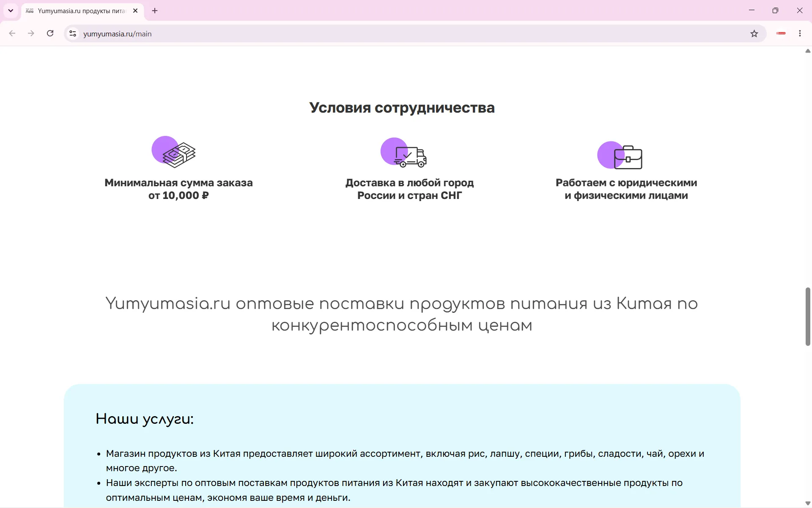Screen dimensions: 812x508
Task: Click bullet Наши эксперты по оптовым поставкам
Action: tap(394, 490)
